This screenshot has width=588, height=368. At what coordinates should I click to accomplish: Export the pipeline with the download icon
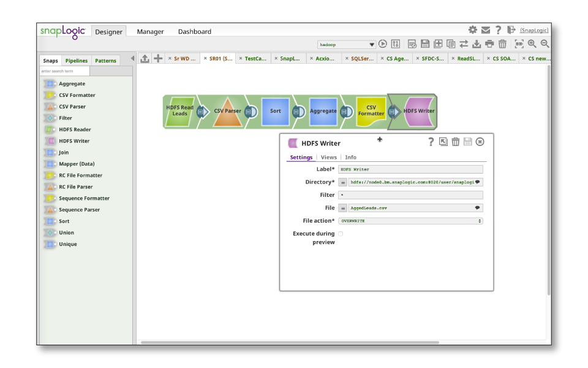point(477,44)
